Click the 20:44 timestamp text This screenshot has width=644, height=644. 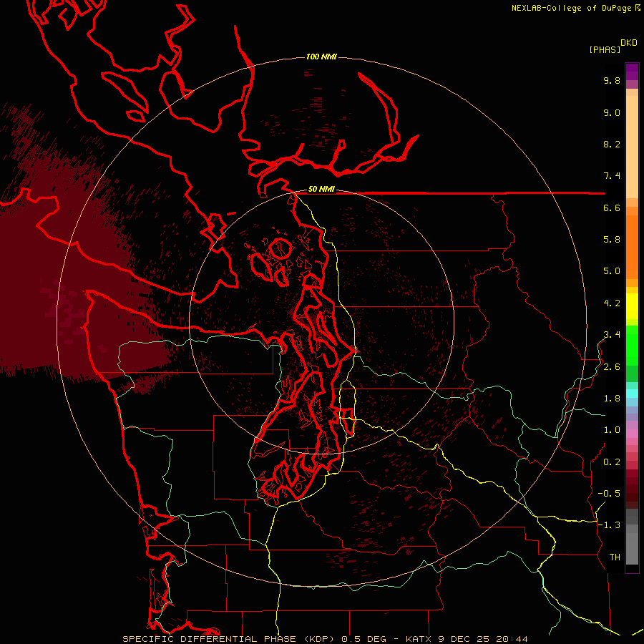pyautogui.click(x=512, y=639)
